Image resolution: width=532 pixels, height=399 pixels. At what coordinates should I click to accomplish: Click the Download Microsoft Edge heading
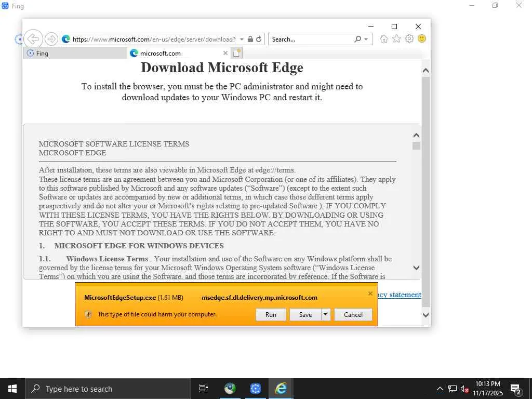(x=222, y=68)
